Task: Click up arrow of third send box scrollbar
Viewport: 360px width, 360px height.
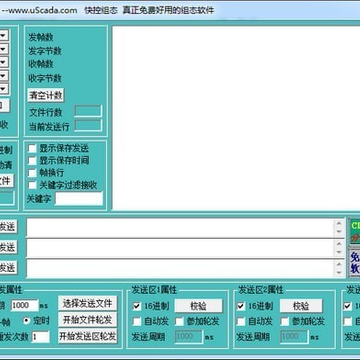Action: (339, 264)
